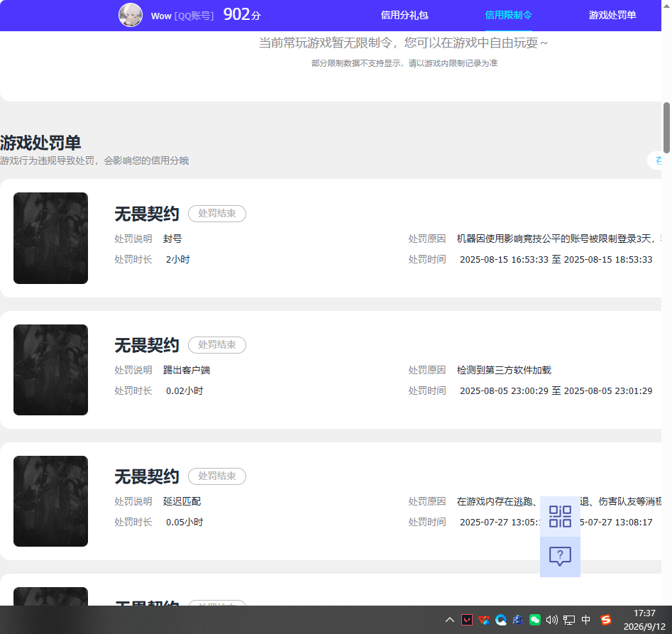Open the red V cloud tray icon

(x=484, y=620)
